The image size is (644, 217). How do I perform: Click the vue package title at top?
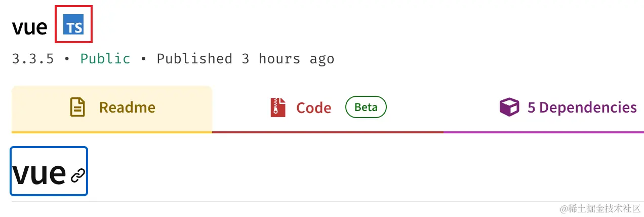(30, 26)
